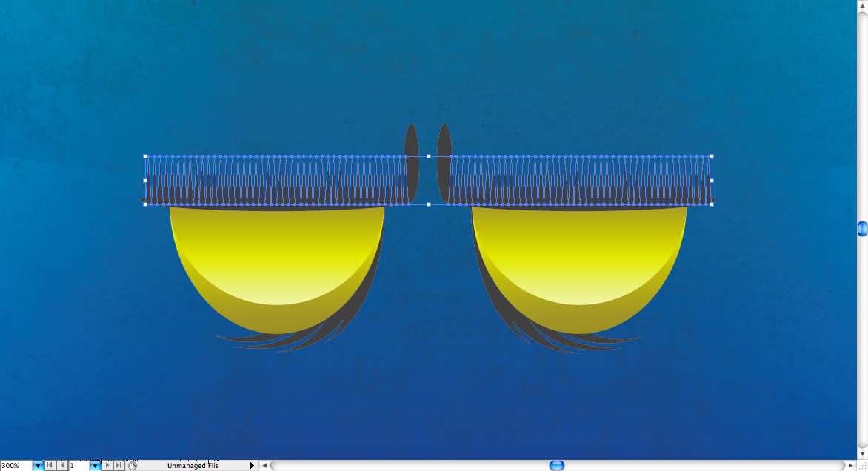Click the vertical scrollbar down arrow
Viewport: 868px width, 471px height.
[x=862, y=453]
